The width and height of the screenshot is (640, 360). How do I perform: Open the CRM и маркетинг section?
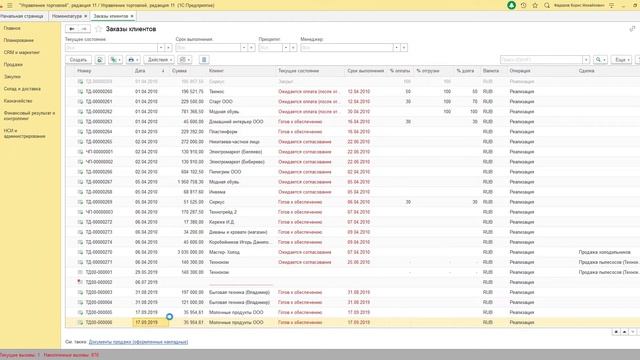tap(22, 53)
